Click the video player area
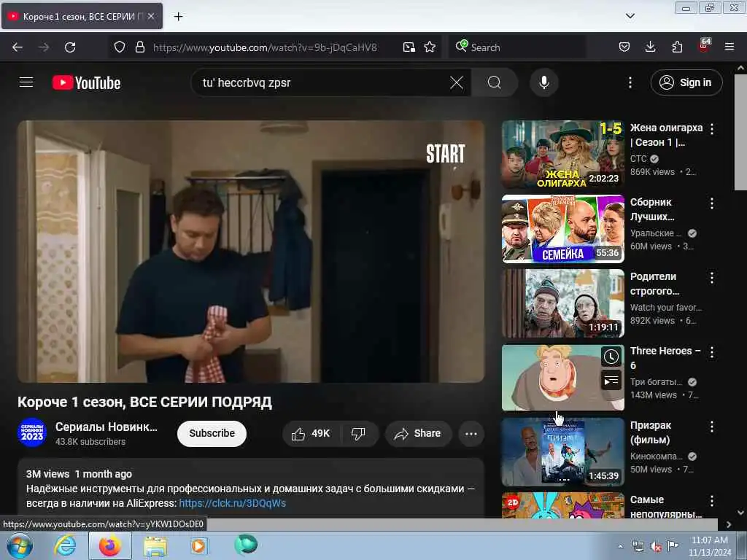Image resolution: width=747 pixels, height=560 pixels. coord(251,252)
